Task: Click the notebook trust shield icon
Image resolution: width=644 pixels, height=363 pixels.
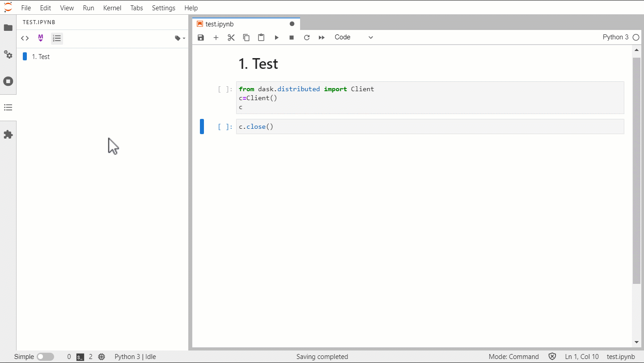Action: point(552,357)
